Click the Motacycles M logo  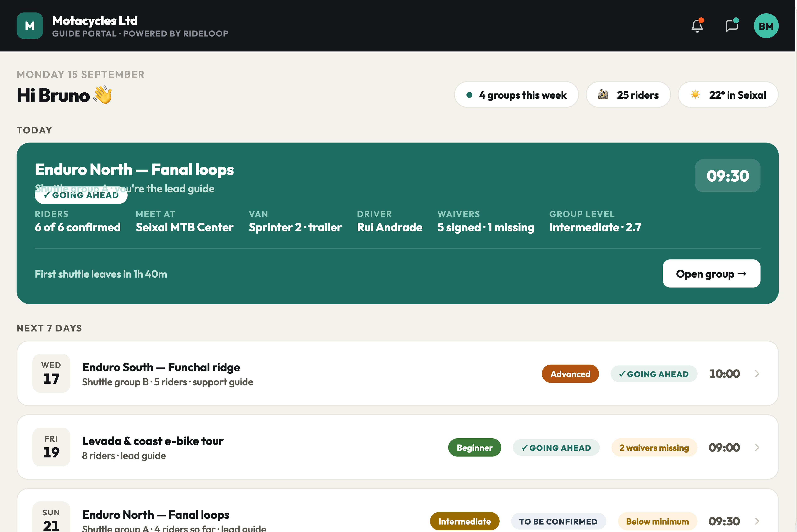click(30, 26)
